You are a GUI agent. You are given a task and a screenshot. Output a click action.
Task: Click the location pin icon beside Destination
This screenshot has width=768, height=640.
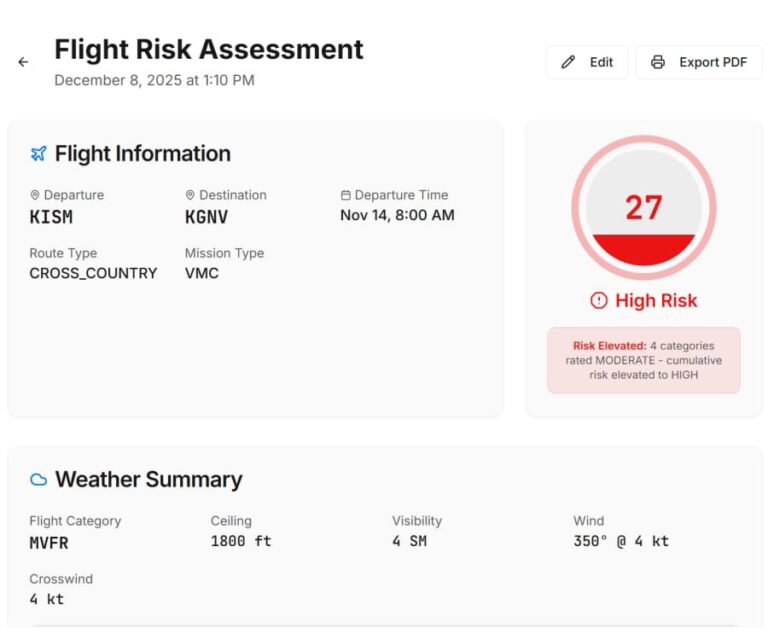[190, 195]
